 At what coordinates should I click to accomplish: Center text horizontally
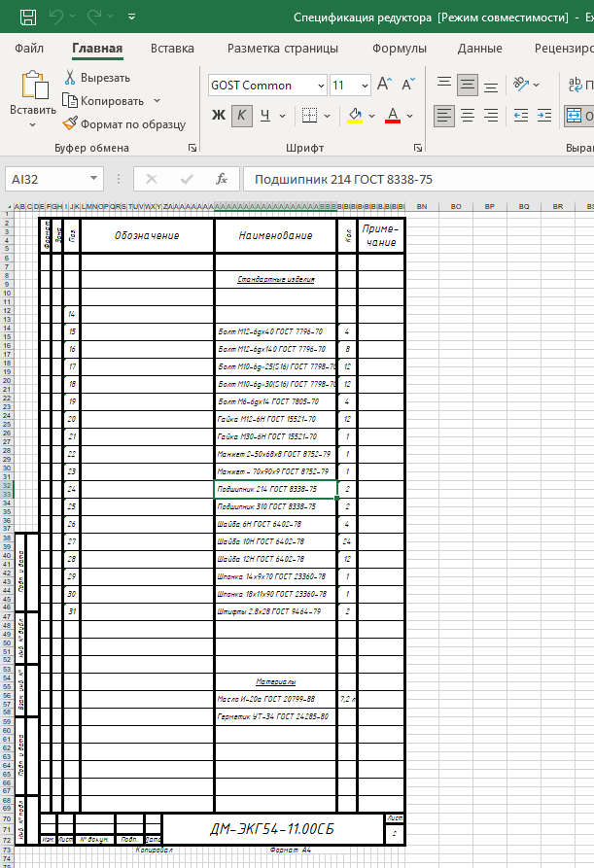[468, 116]
